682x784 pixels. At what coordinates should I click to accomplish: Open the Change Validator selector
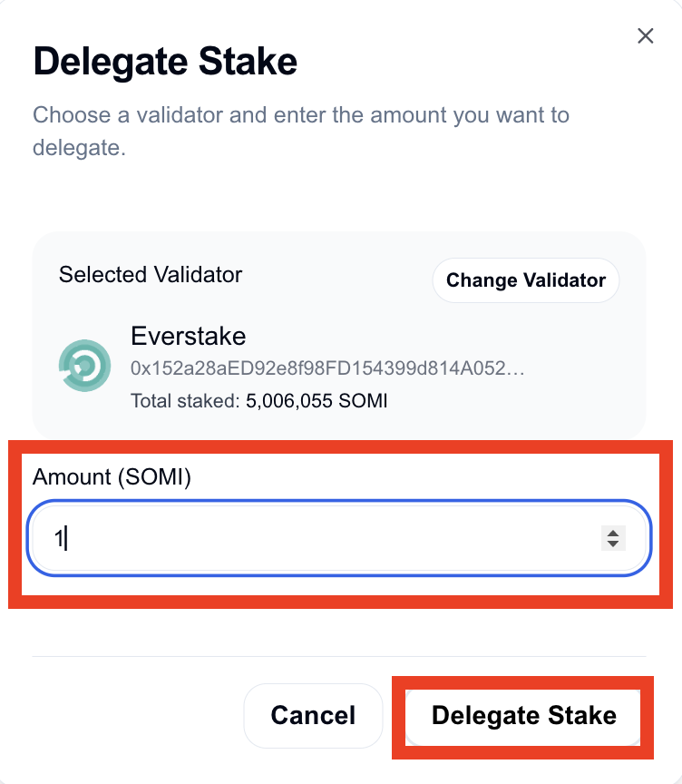pyautogui.click(x=526, y=280)
